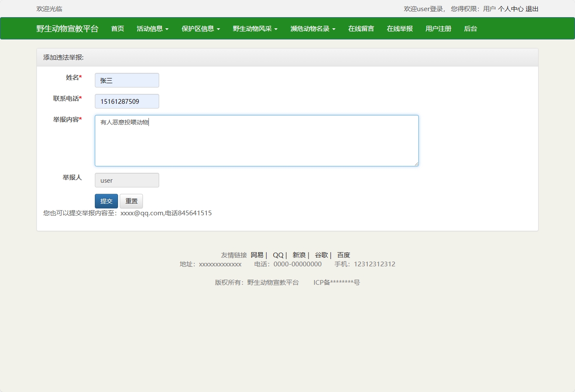Viewport: 575px width, 392px height.
Task: Select 在线举报 in the navigation bar
Action: [x=399, y=28]
